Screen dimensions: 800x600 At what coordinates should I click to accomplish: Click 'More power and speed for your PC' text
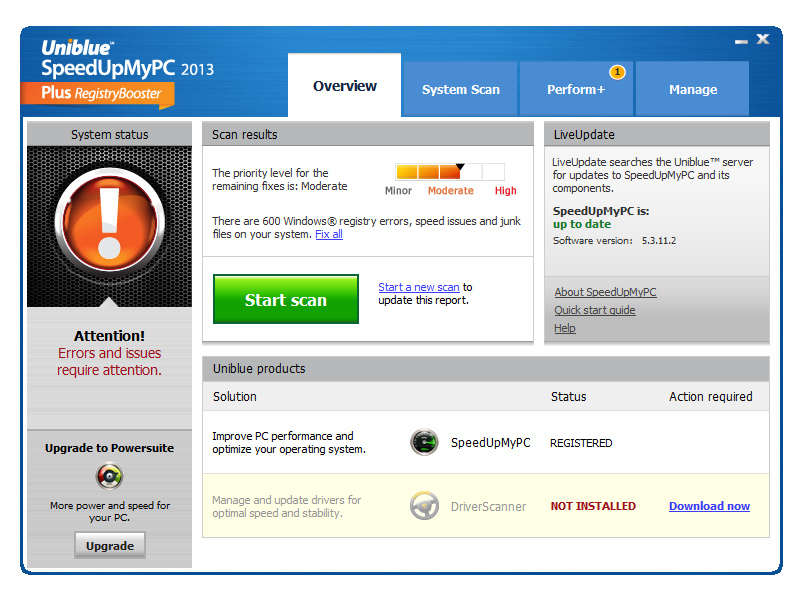[x=110, y=511]
